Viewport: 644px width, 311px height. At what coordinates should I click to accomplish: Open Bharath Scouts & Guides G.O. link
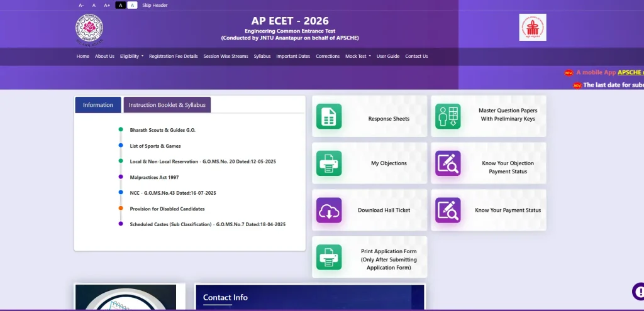click(163, 130)
